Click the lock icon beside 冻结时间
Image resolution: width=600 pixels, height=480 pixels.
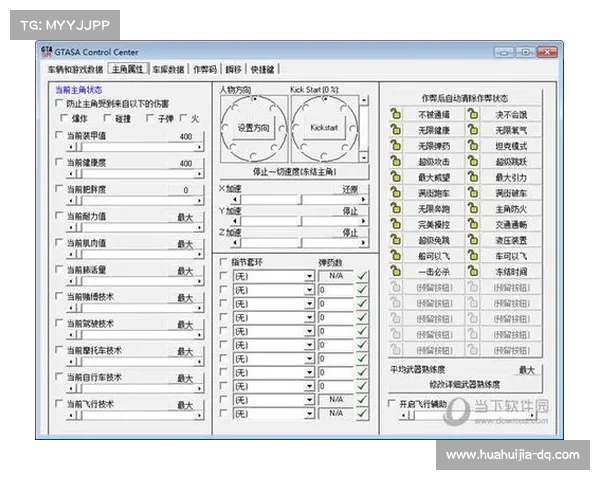[x=472, y=270]
